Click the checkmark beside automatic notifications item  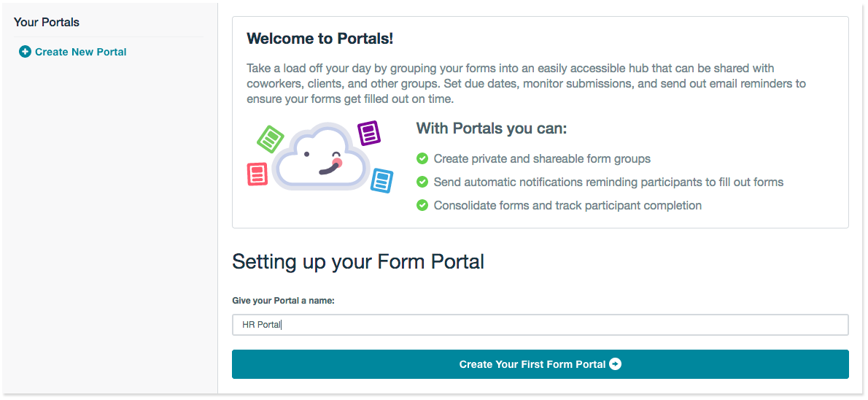coord(422,182)
